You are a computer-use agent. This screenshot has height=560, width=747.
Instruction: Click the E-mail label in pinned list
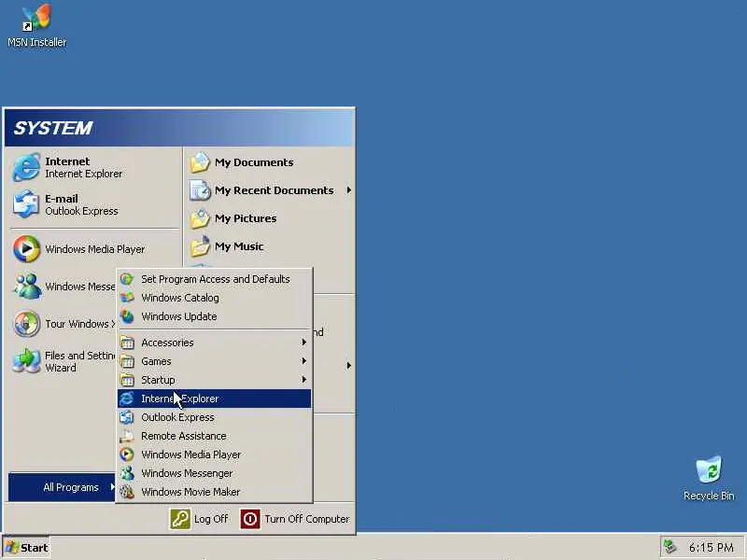tap(62, 199)
